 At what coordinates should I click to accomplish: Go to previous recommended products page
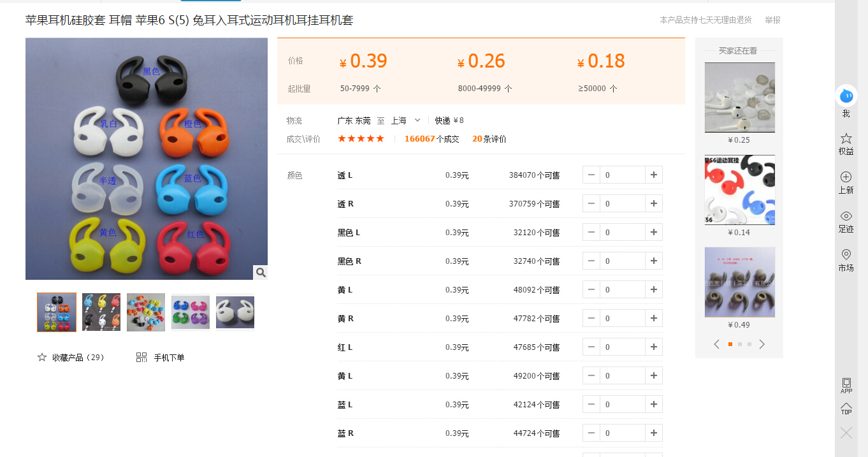pos(717,344)
